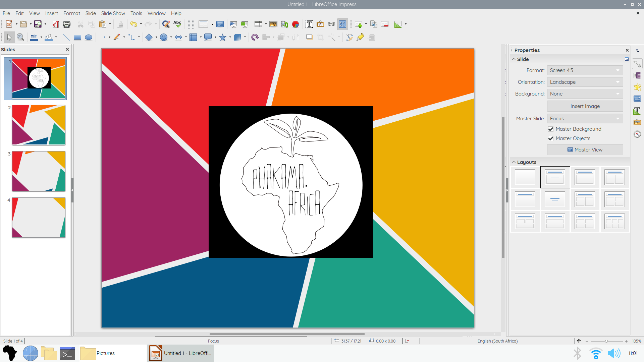
Task: Open the Format menu
Action: (x=72, y=13)
